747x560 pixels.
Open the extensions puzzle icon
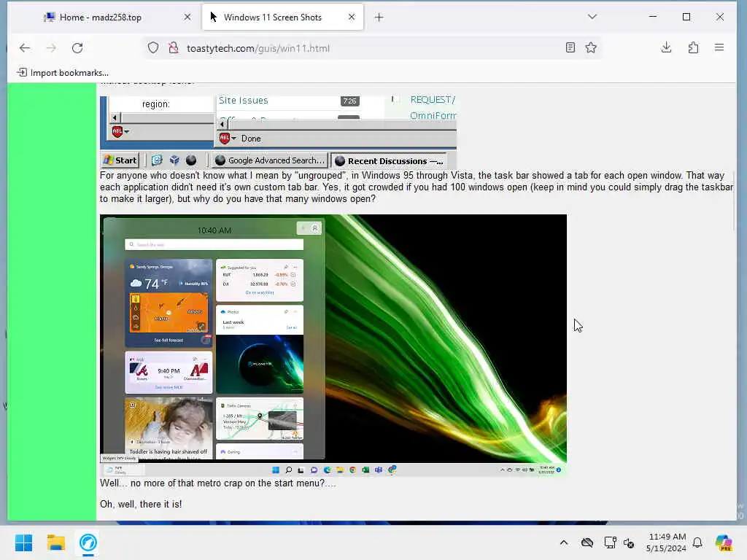pyautogui.click(x=693, y=47)
